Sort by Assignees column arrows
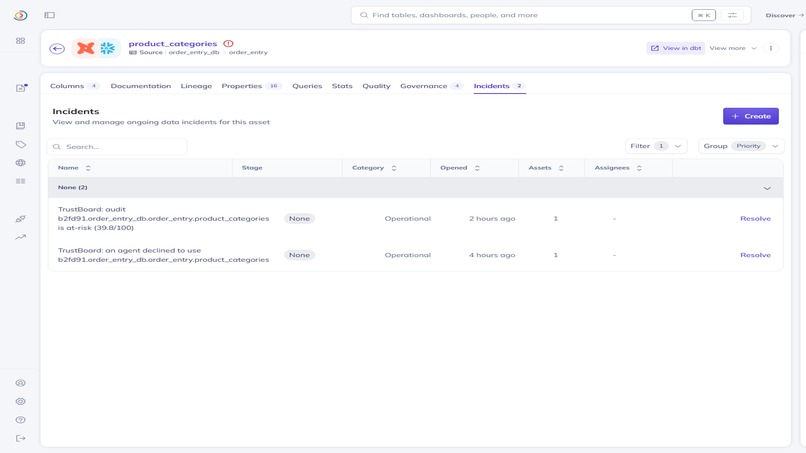This screenshot has height=453, width=806. (639, 168)
